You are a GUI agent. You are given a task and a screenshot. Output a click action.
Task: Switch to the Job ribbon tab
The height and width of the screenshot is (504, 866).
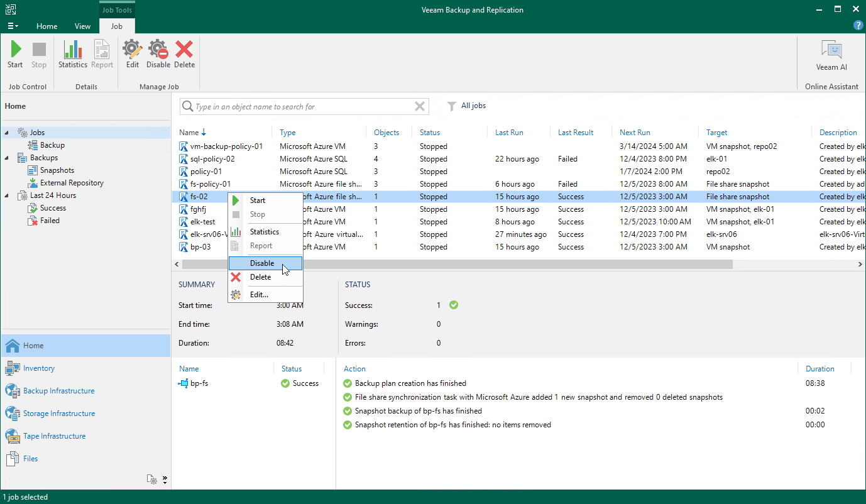pyautogui.click(x=117, y=26)
